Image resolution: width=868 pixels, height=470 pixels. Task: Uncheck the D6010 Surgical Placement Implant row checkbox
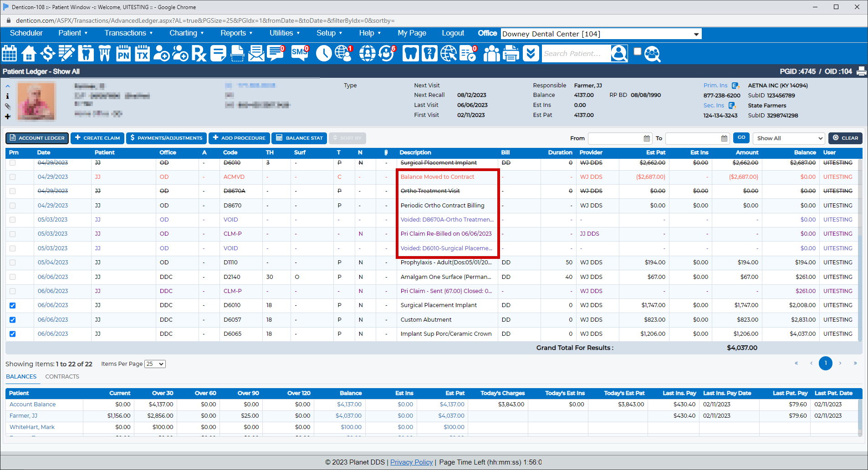(13, 305)
